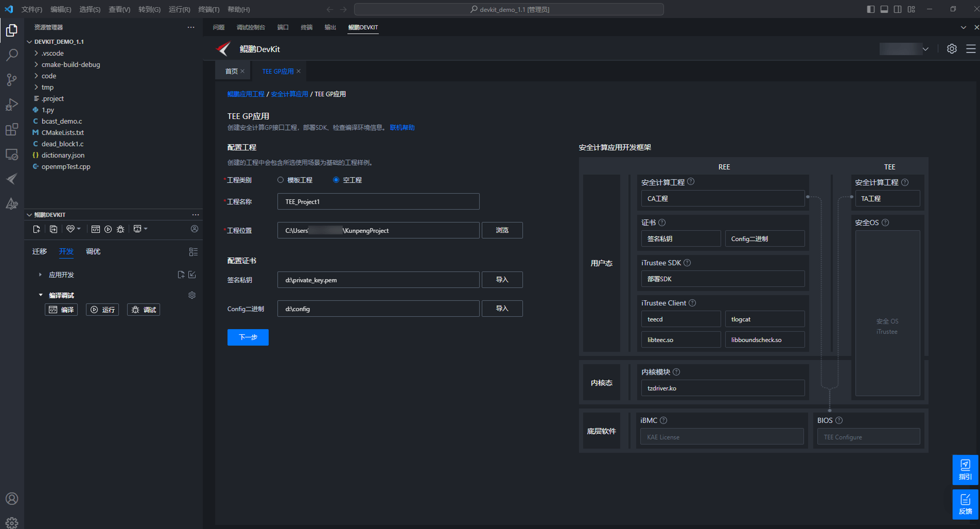Open the DevKit settings gear in header

[x=951, y=49]
